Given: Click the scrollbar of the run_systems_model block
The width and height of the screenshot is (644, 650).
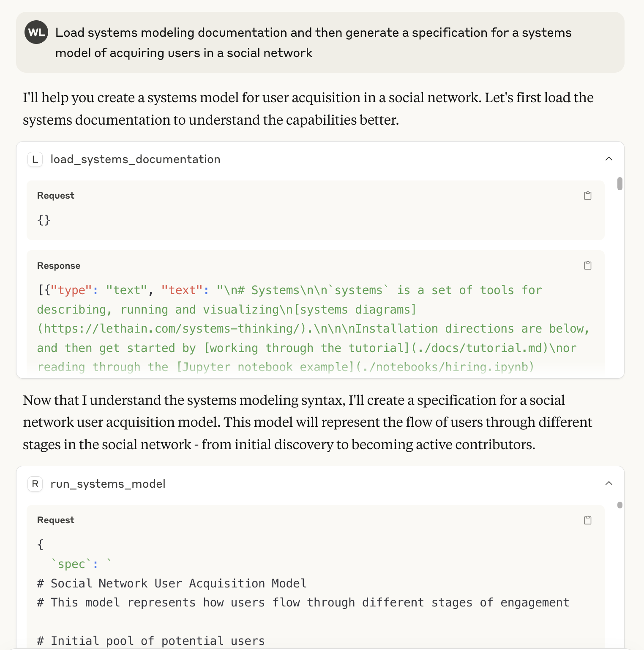Looking at the screenshot, I should pyautogui.click(x=619, y=505).
